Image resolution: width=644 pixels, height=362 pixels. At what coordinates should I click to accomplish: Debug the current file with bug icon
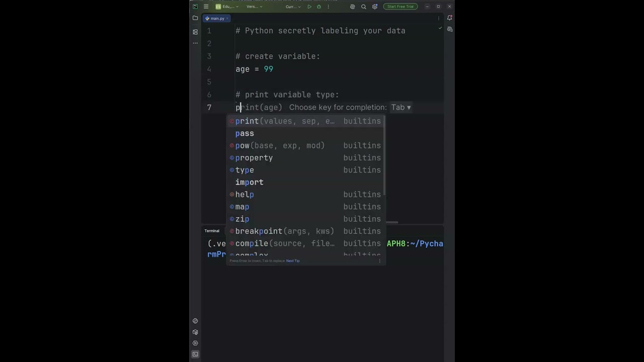318,7
